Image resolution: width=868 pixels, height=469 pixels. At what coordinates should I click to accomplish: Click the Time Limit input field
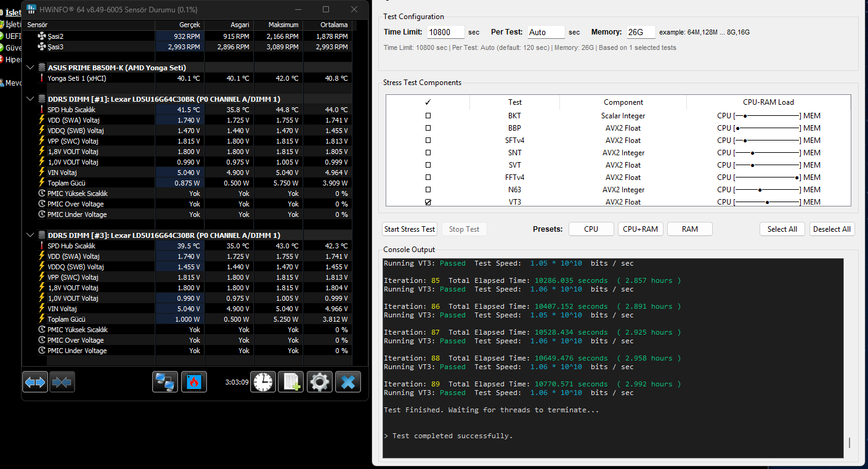point(445,32)
